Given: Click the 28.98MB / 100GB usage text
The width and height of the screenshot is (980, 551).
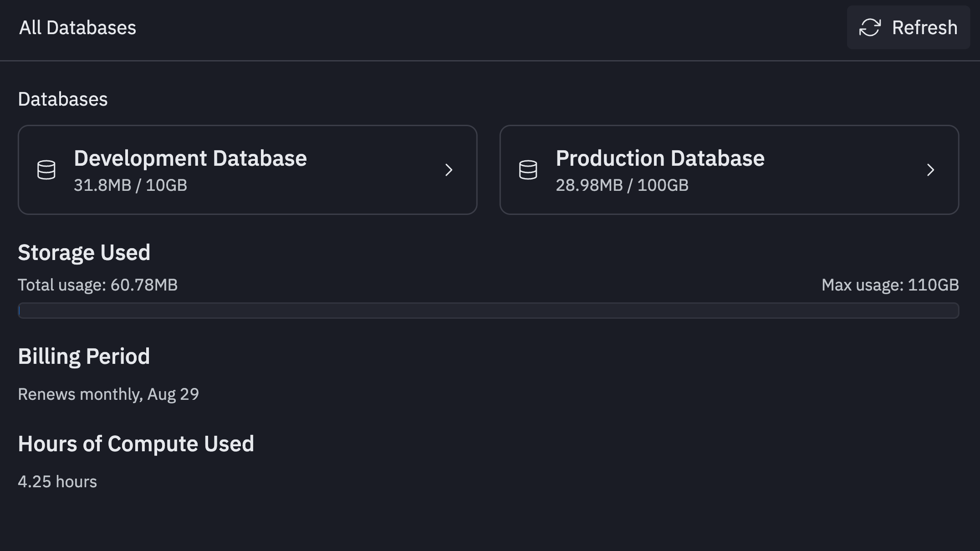Looking at the screenshot, I should tap(622, 185).
